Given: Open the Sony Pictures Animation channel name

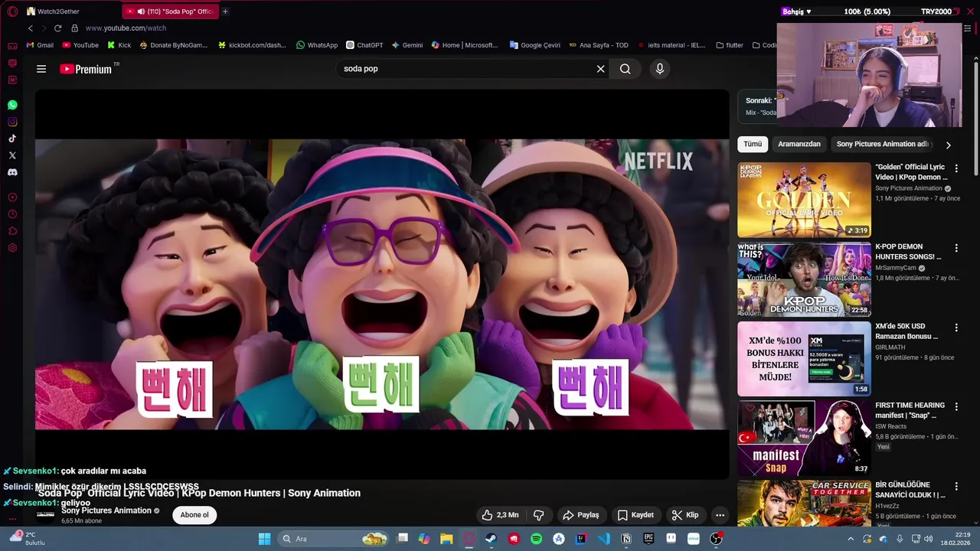Looking at the screenshot, I should point(106,510).
